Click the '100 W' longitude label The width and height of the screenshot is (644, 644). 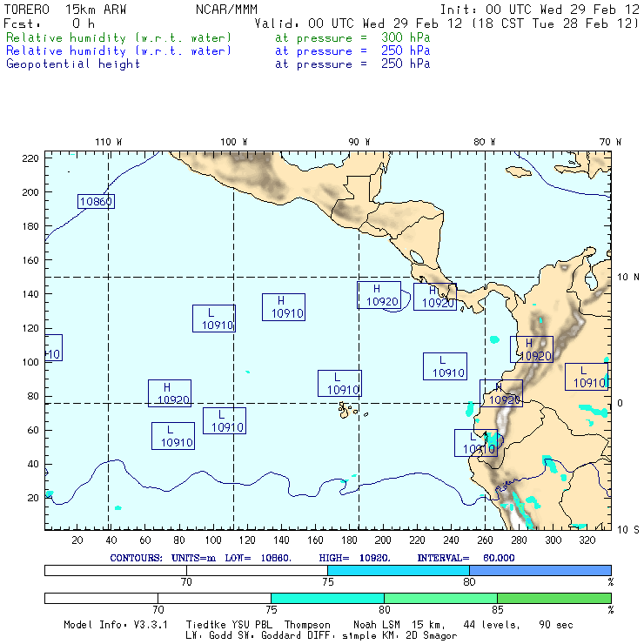point(234,142)
